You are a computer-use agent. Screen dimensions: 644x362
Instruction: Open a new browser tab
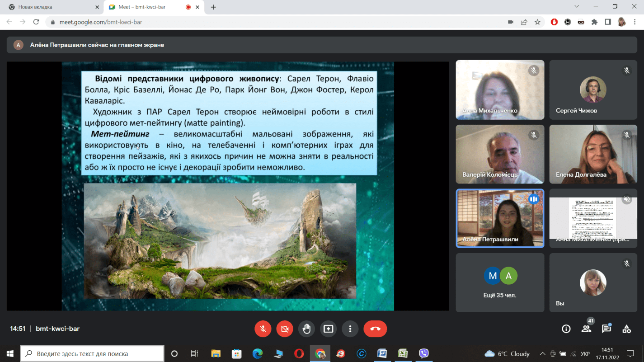coord(213,7)
